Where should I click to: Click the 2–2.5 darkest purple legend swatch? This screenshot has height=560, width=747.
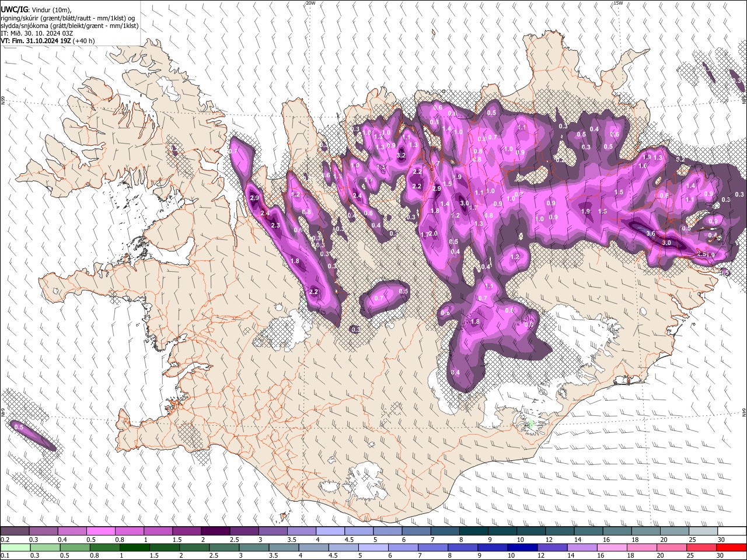click(x=215, y=531)
